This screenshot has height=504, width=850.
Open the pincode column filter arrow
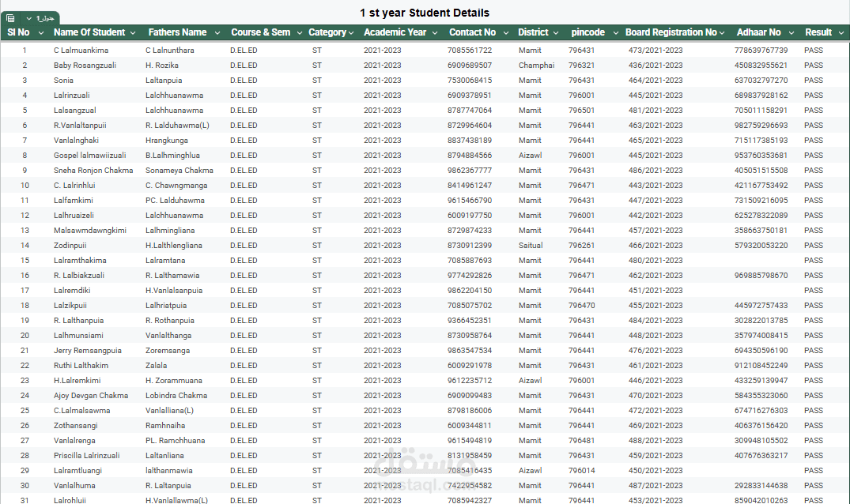coord(615,33)
